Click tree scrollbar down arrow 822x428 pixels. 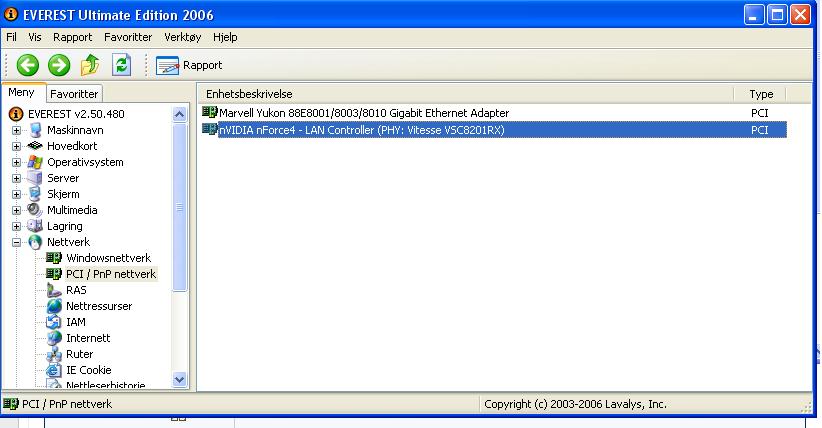[179, 379]
